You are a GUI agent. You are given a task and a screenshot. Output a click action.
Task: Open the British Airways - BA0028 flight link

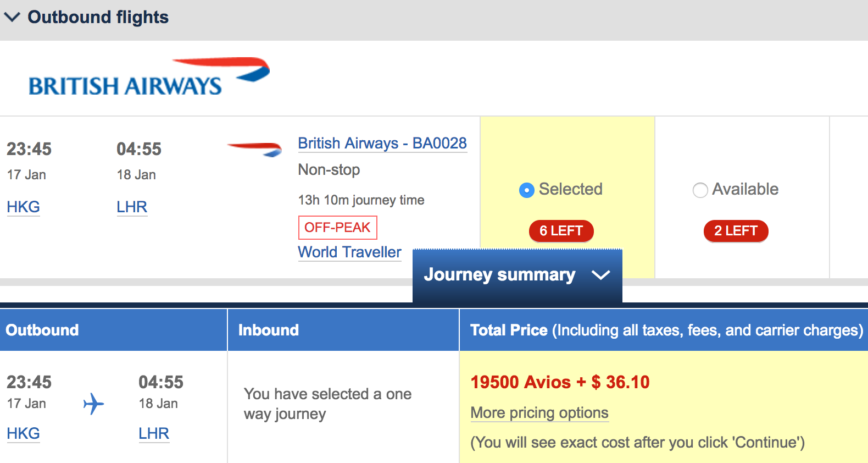(x=382, y=144)
